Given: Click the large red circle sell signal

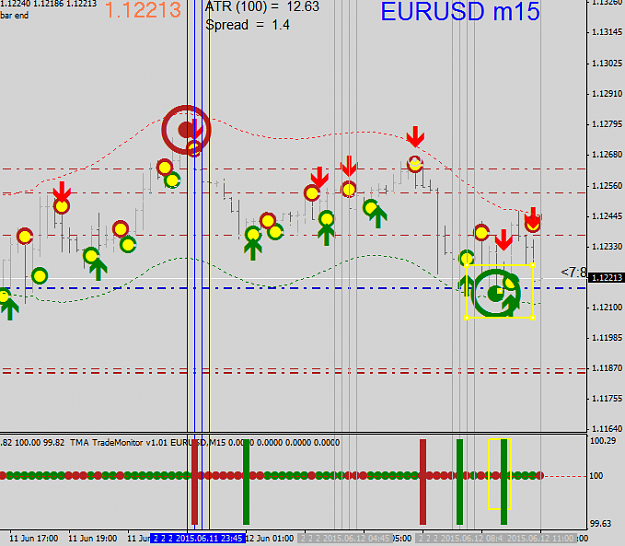Looking at the screenshot, I should (186, 130).
